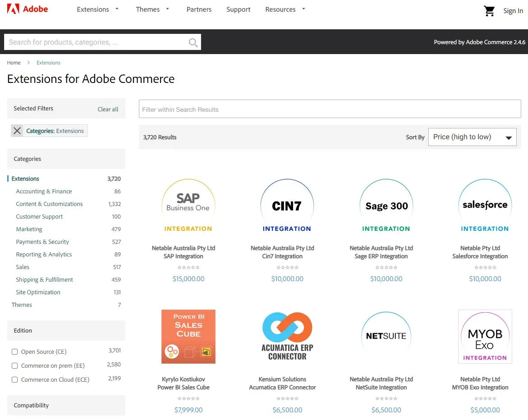Open Resources in top navigation
Image resolution: width=528 pixels, height=420 pixels.
(x=280, y=9)
